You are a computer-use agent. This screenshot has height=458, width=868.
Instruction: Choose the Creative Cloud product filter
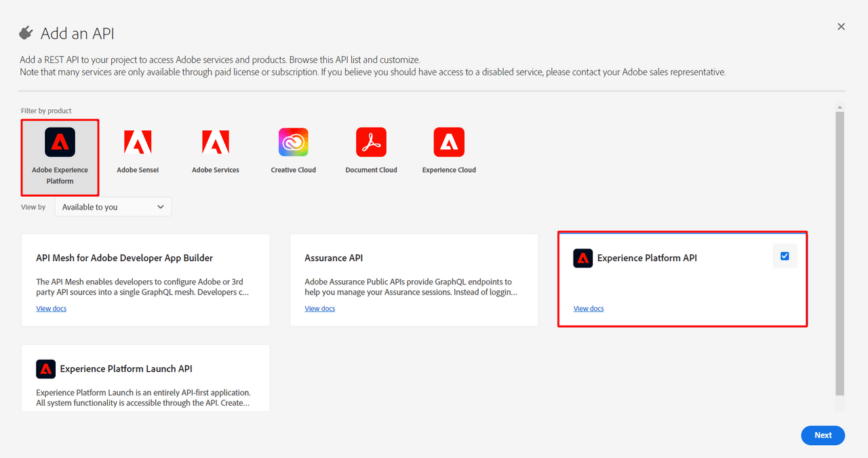point(294,150)
